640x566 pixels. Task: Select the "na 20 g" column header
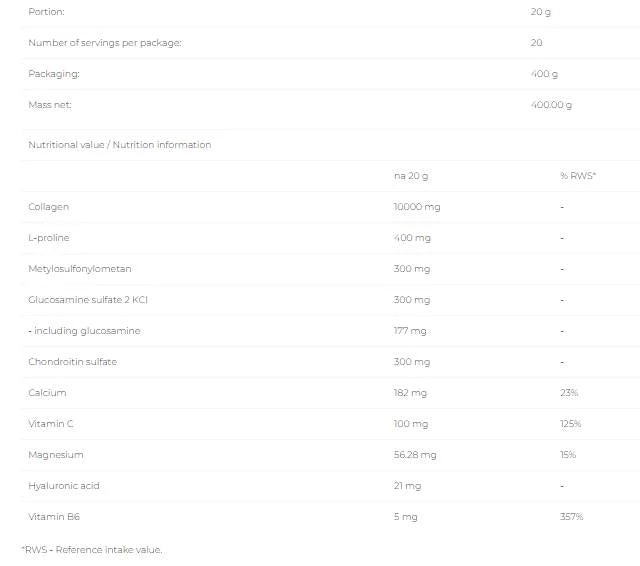pos(411,176)
